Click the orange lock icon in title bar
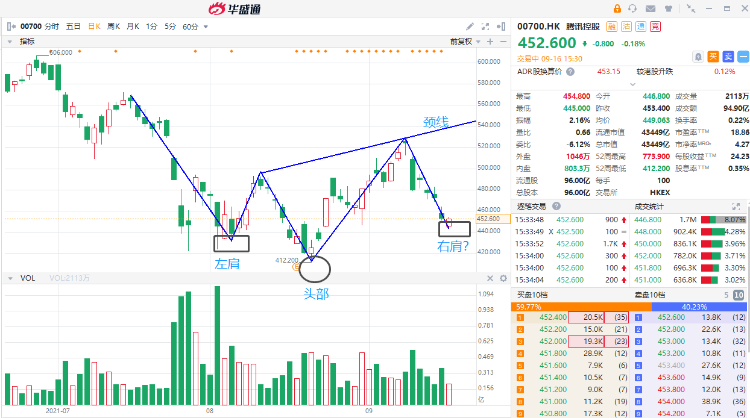Viewport: 750px width, 418px height. [617, 9]
